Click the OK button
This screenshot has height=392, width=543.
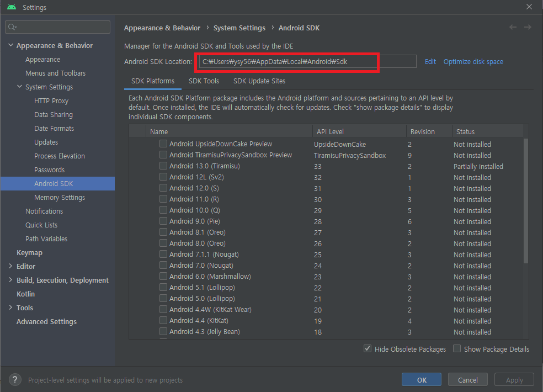(422, 380)
